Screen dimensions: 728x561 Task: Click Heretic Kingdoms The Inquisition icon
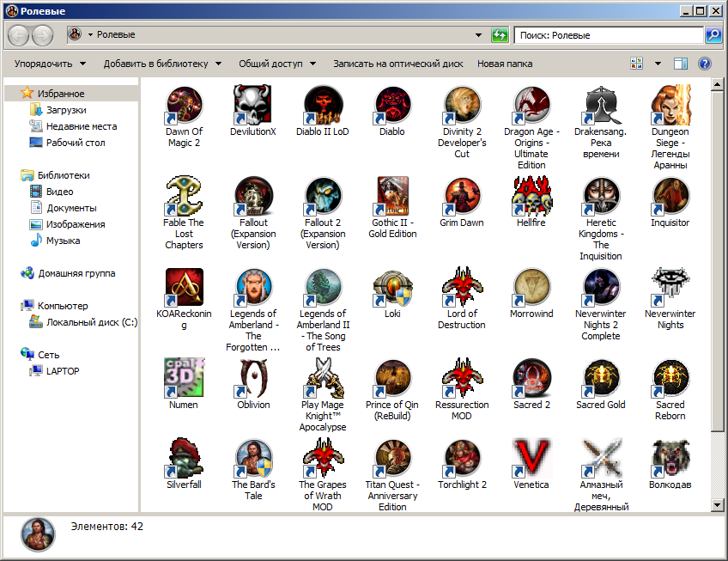tap(601, 196)
